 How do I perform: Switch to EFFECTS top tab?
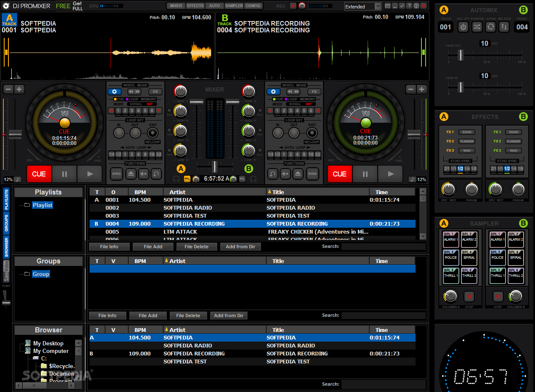(195, 6)
